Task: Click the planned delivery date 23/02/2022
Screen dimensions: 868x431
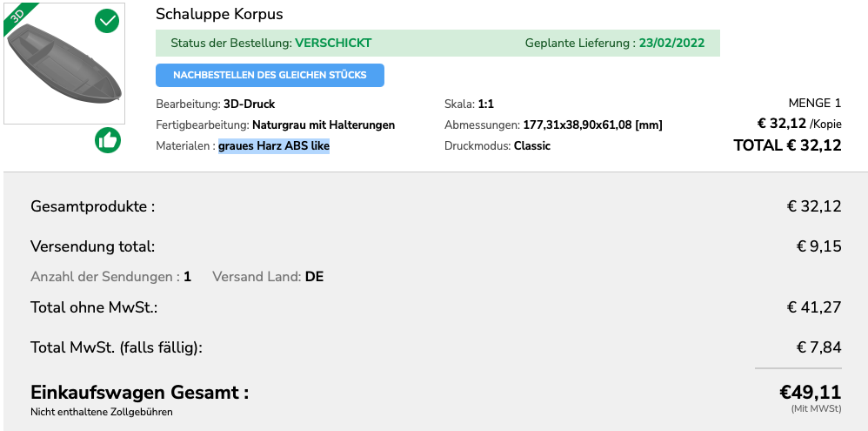Action: tap(671, 43)
